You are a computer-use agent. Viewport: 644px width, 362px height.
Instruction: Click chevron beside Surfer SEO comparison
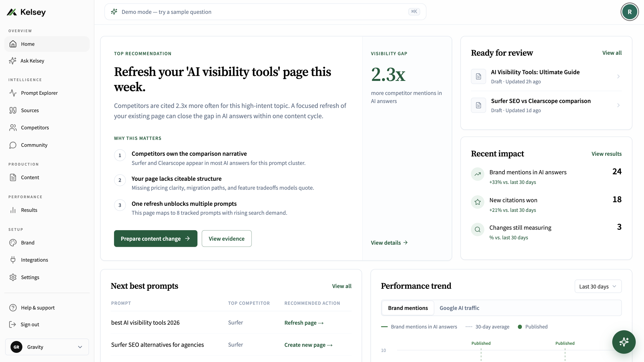[x=618, y=105]
